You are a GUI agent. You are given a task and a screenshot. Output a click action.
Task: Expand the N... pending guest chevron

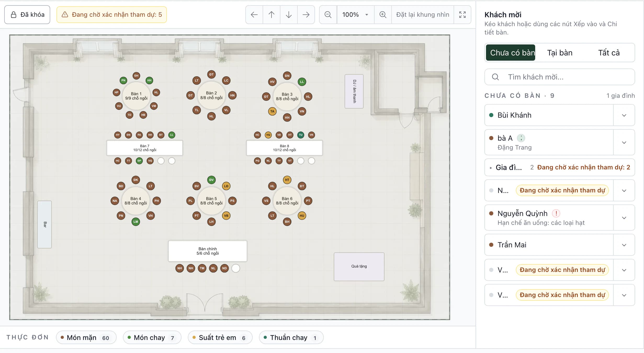coord(624,191)
